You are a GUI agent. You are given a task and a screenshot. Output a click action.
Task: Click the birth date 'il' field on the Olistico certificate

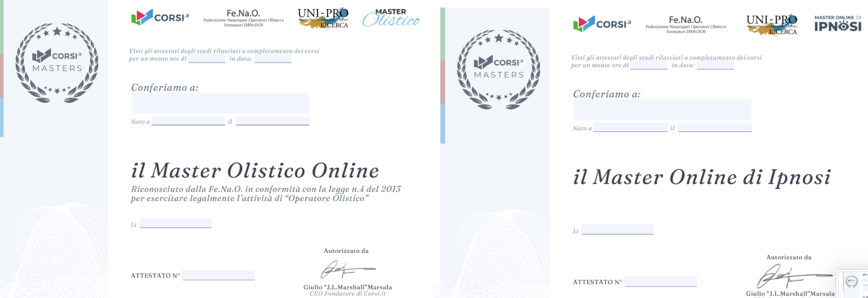pyautogui.click(x=273, y=121)
